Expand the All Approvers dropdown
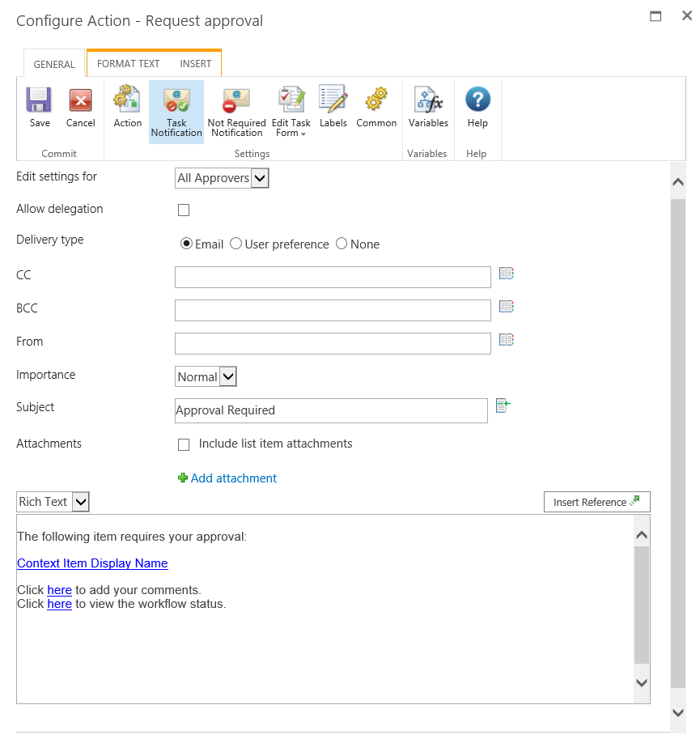This screenshot has width=700, height=739. point(222,178)
